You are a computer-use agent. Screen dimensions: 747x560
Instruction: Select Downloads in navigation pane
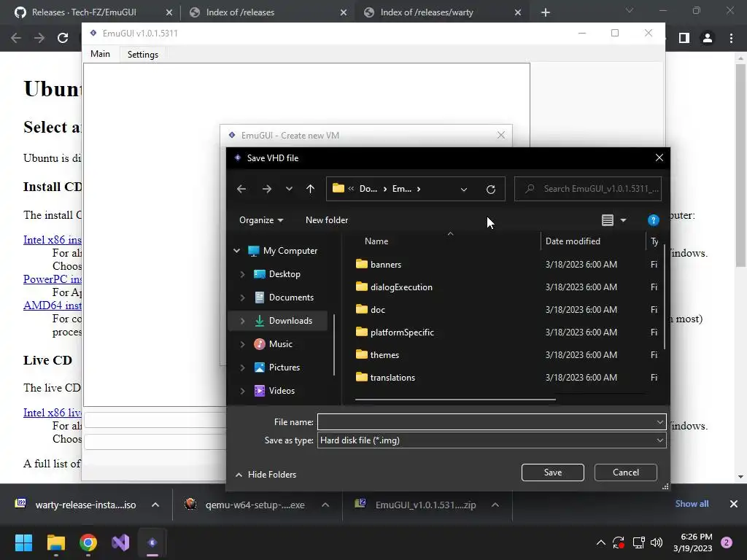click(290, 321)
